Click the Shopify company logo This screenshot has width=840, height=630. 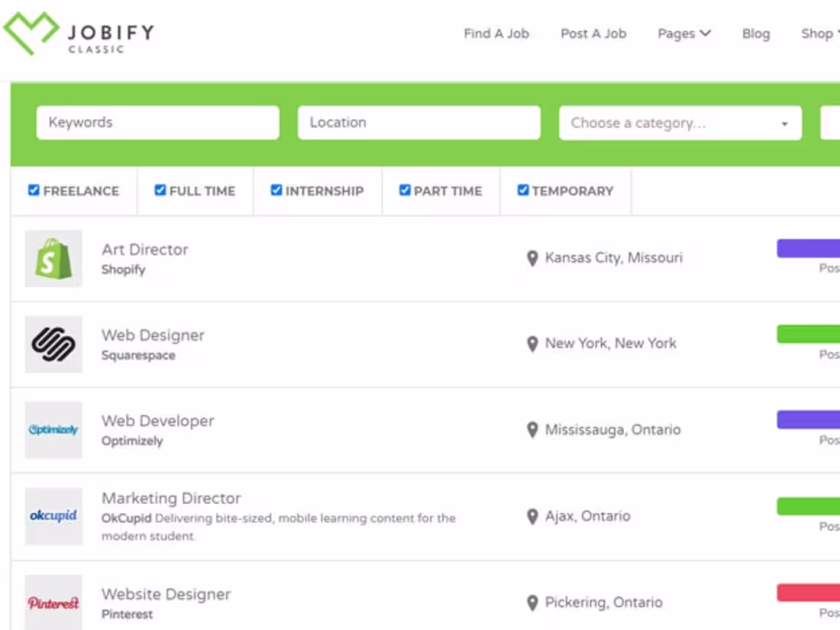pyautogui.click(x=53, y=259)
